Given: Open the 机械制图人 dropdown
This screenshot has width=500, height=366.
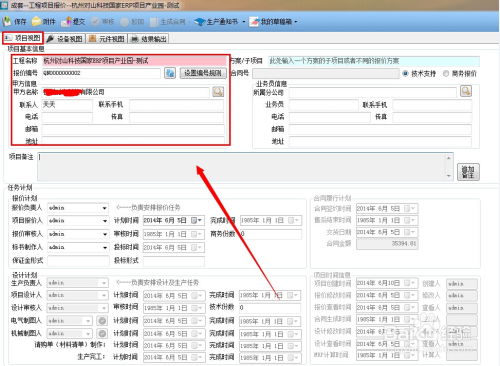Looking at the screenshot, I should (88, 334).
